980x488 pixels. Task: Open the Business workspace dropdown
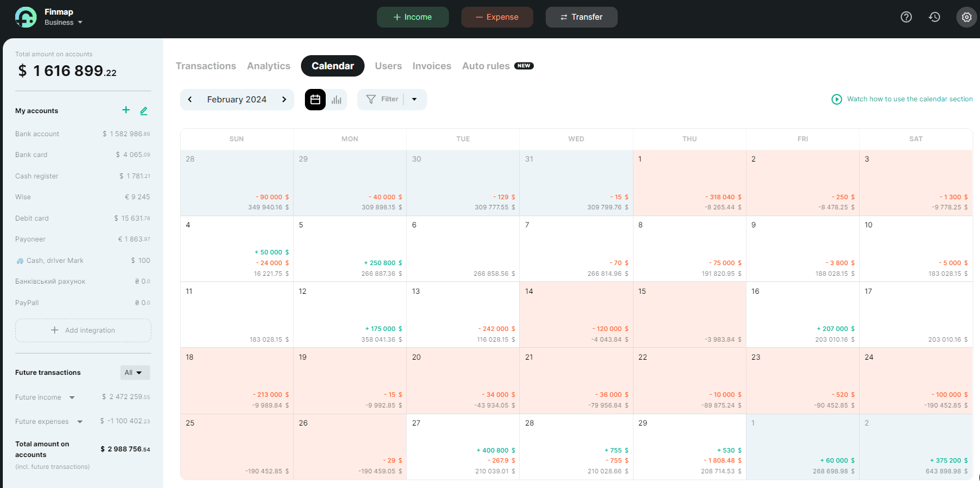coord(64,23)
